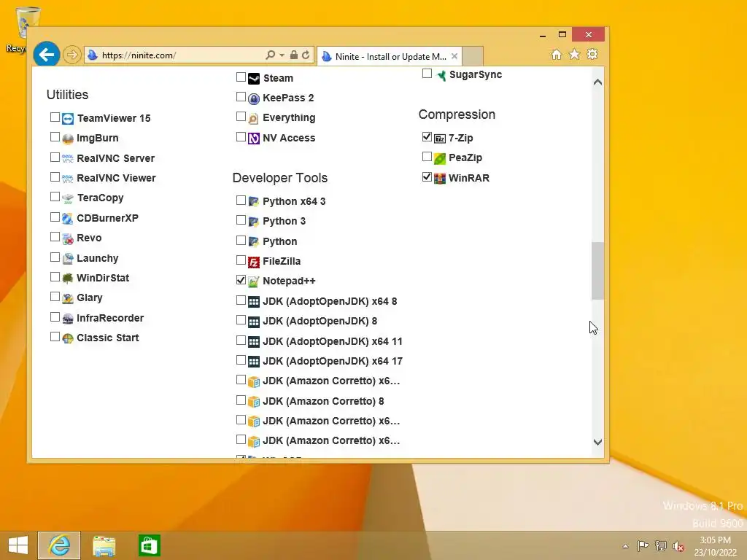This screenshot has width=747, height=560.
Task: Tick the JDK (AdoptOpenJDK) x64 17 checkbox
Action: point(241,360)
